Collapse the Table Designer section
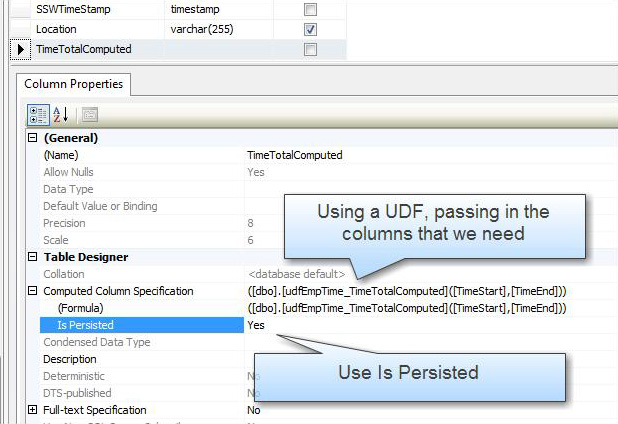The height and width of the screenshot is (424, 618). (32, 257)
